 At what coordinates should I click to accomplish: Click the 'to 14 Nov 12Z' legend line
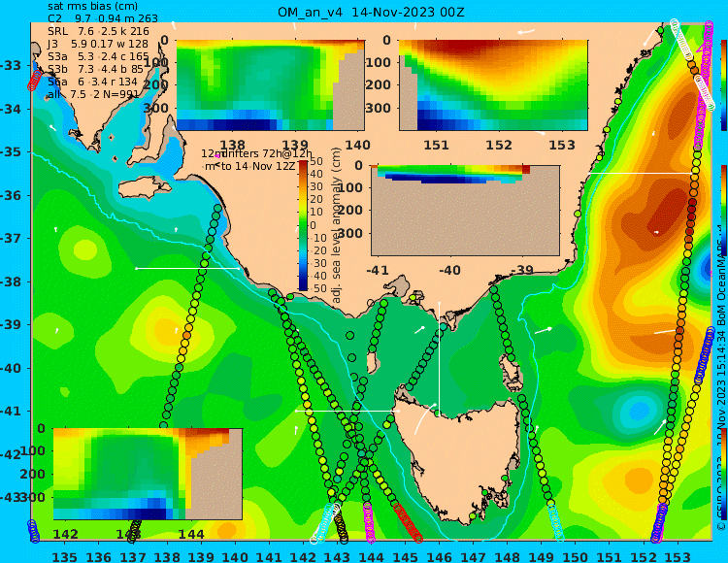pos(257,166)
